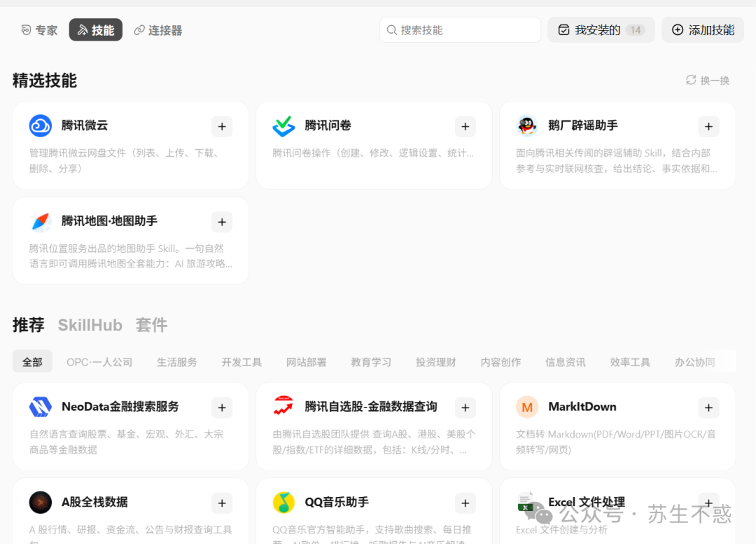This screenshot has width=756, height=544.
Task: Click the A股全栈数据 dark round logo icon
Action: point(41,503)
